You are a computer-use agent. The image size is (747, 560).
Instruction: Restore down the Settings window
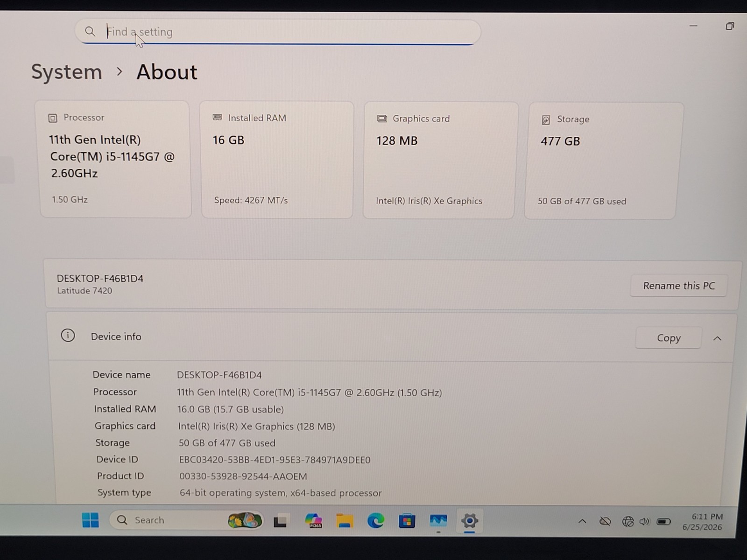click(730, 26)
